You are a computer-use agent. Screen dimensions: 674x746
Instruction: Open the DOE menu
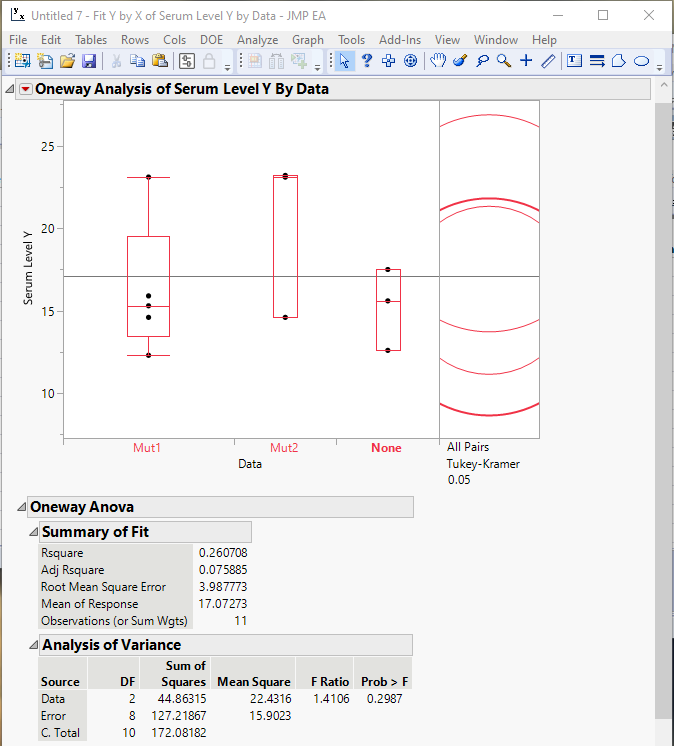pos(212,40)
